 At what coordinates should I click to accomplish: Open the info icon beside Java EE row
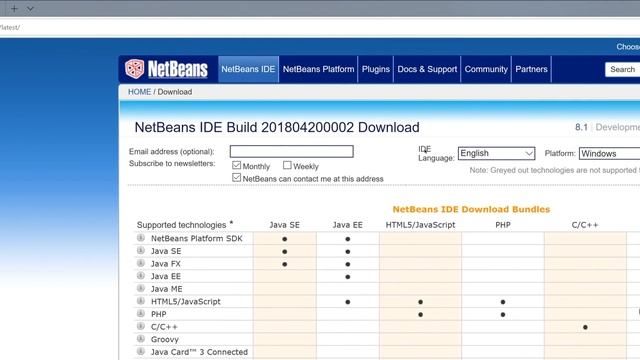[x=141, y=276]
